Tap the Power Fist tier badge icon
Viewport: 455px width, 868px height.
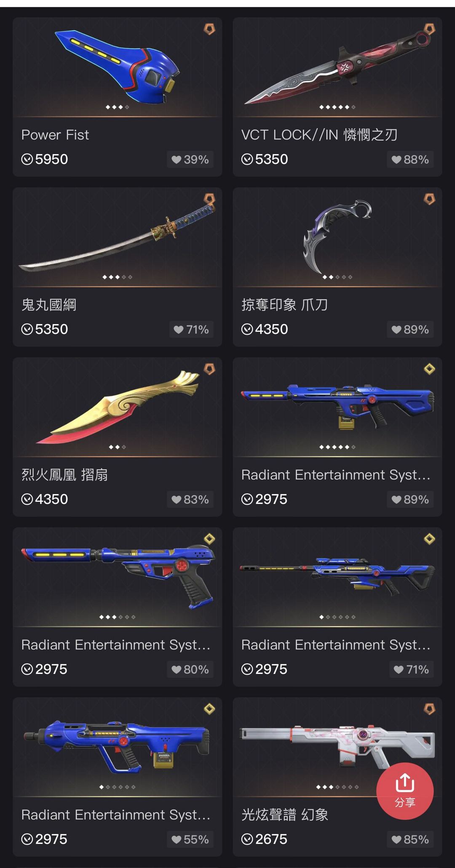pos(209,29)
